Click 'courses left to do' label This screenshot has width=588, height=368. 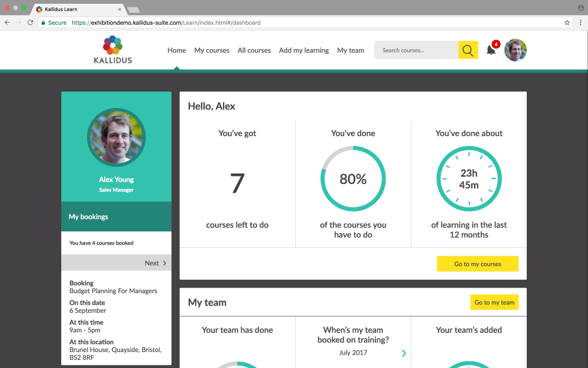pos(238,225)
